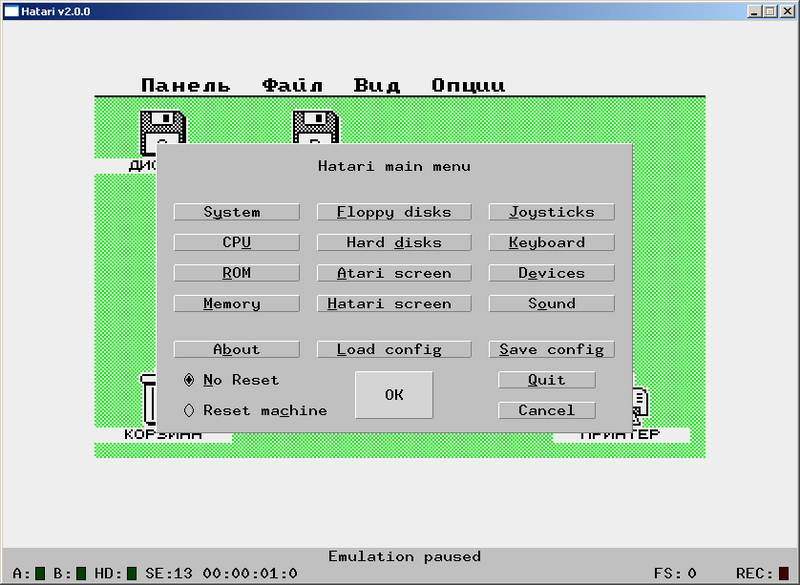Image resolution: width=800 pixels, height=585 pixels.
Task: Open the Панель desktop menu
Action: click(x=185, y=85)
